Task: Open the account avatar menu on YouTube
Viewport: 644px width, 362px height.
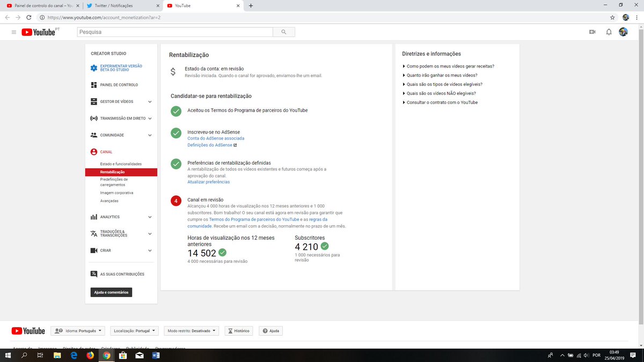Action: tap(623, 32)
